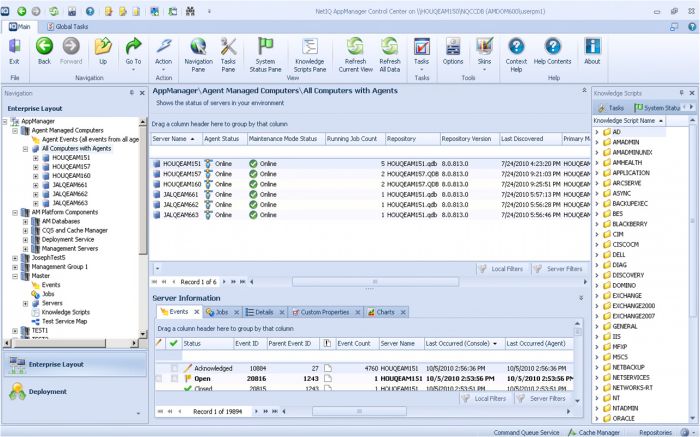Open the About dialog

[x=592, y=51]
